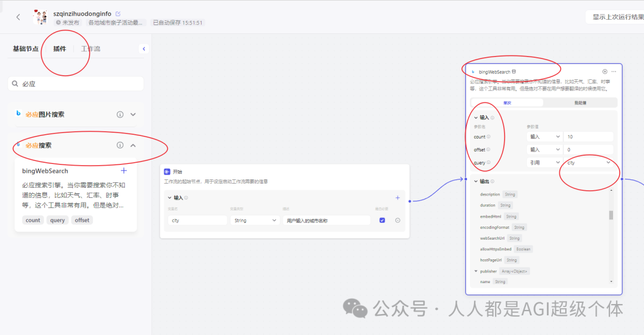The height and width of the screenshot is (335, 644).
Task: Click the workflow avatar thumbnail
Action: click(40, 17)
